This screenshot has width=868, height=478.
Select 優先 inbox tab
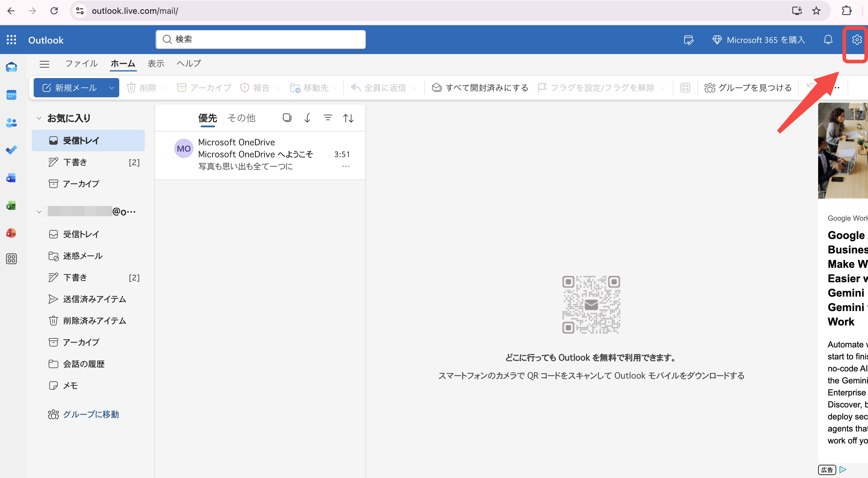208,118
